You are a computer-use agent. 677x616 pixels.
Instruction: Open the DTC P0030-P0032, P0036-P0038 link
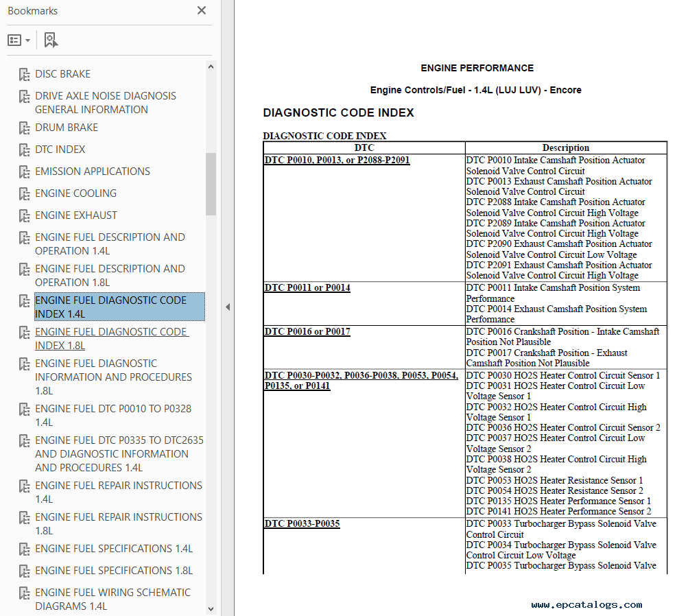tap(361, 381)
